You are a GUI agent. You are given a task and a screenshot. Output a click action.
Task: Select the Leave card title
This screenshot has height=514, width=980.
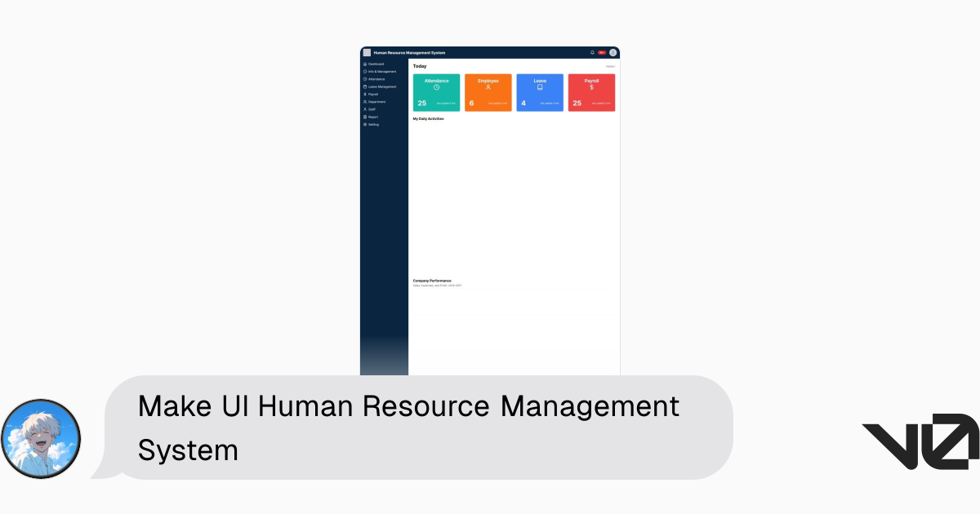pos(540,81)
